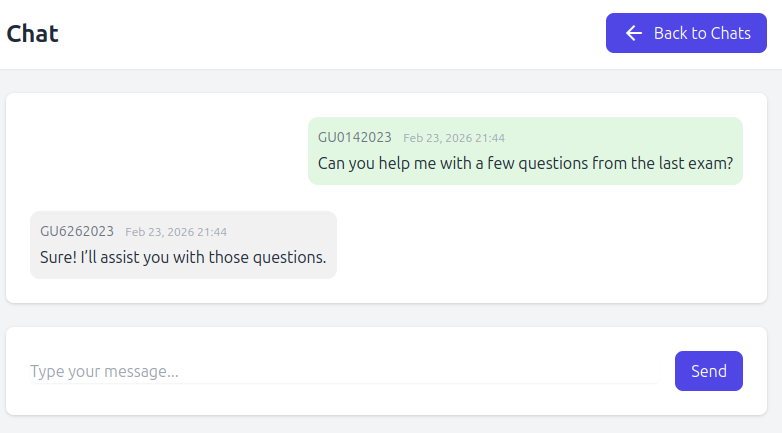Click the left arrow icon in the header
The height and width of the screenshot is (433, 782).
click(633, 33)
